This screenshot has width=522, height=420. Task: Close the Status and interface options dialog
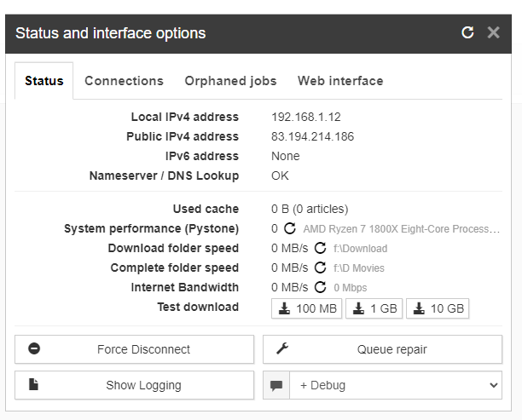pos(493,32)
